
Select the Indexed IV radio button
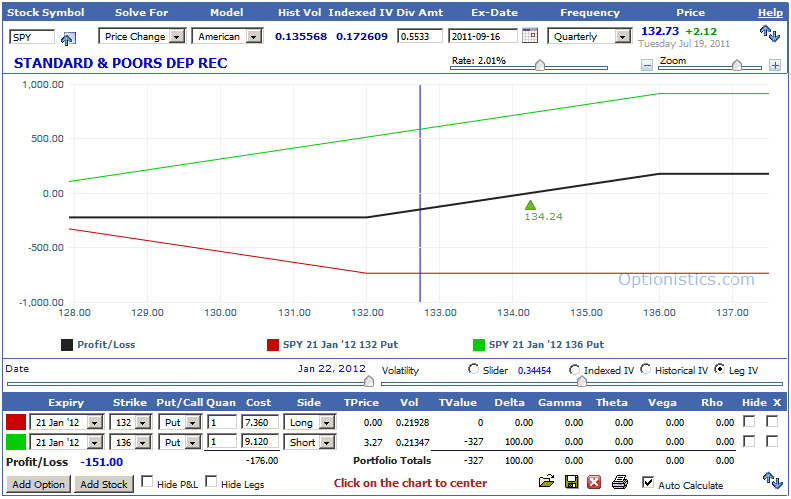pos(574,370)
